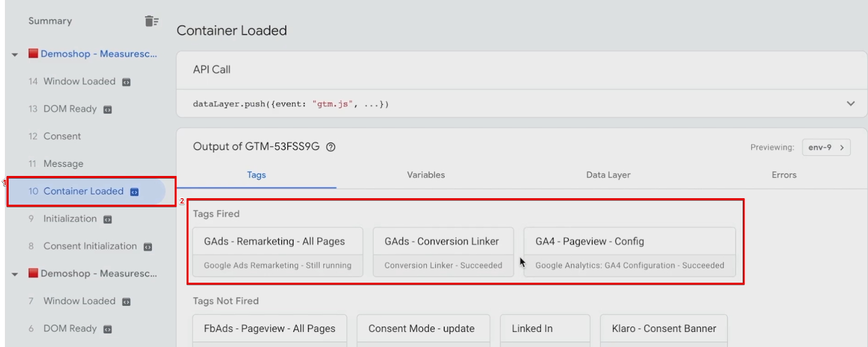Open the Linked In tag card

point(545,329)
